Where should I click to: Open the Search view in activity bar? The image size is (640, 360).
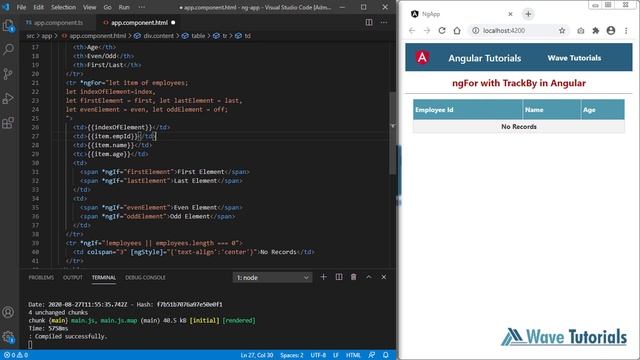pos(8,49)
